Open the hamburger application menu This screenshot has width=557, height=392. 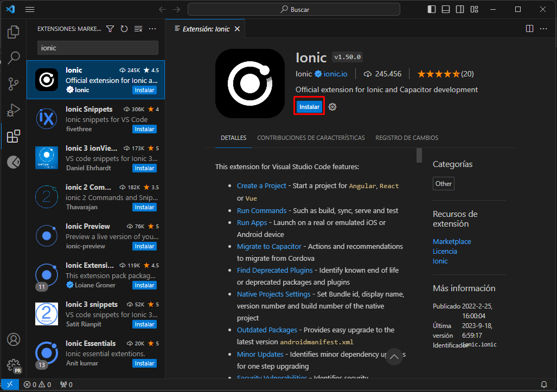[30, 10]
